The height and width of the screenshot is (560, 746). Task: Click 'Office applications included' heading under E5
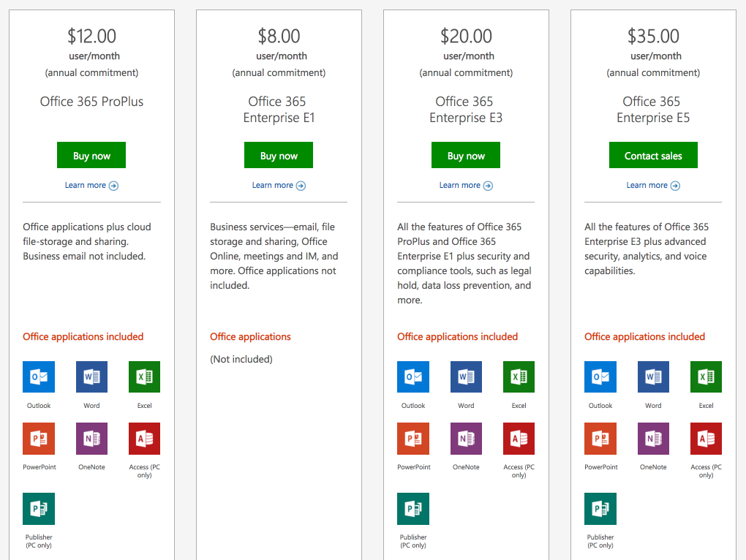coord(644,336)
